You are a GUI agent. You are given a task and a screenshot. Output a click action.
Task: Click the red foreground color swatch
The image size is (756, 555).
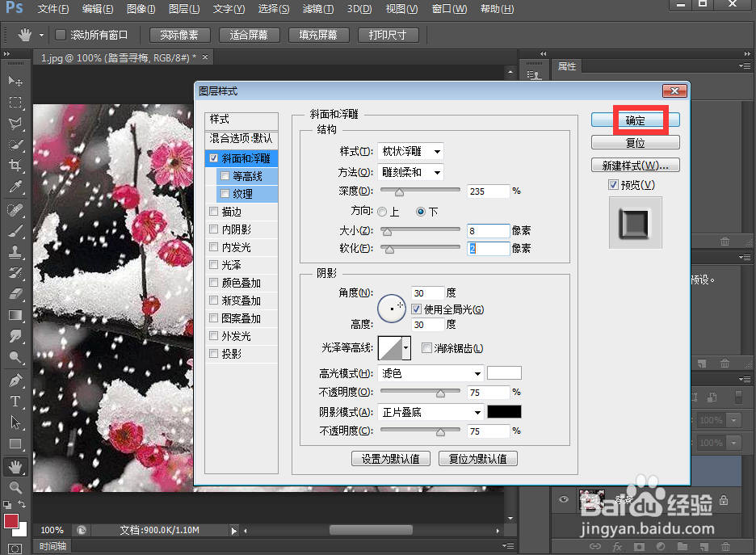pos(11,521)
